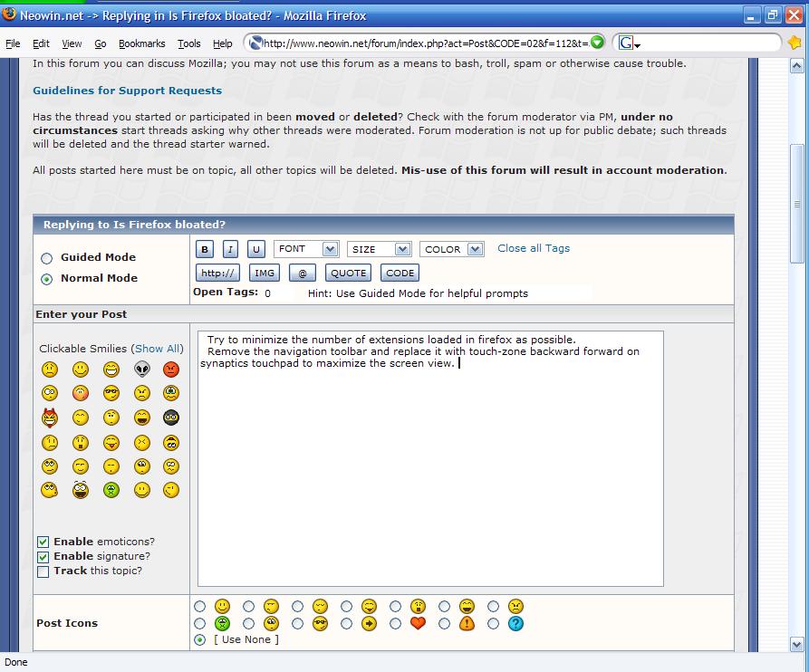Viewport: 809px width, 672px height.
Task: Open the Help menu
Action: (x=222, y=43)
